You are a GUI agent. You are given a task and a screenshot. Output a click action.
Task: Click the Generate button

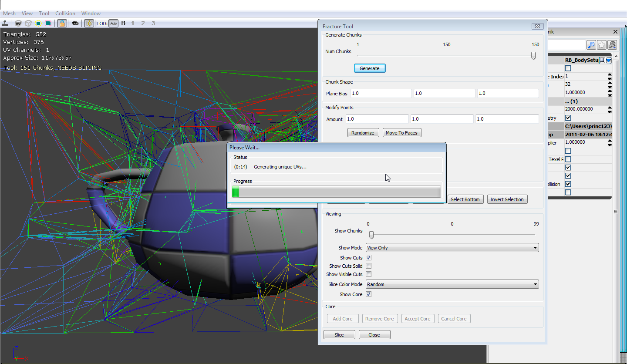(370, 68)
